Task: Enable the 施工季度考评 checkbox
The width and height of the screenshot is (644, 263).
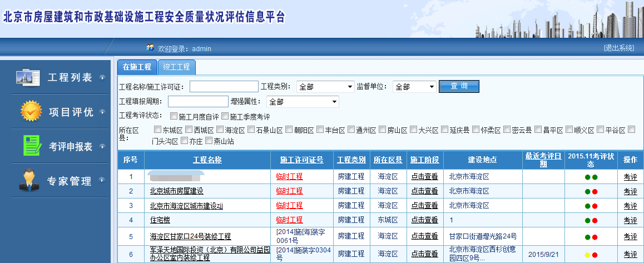Action: [225, 116]
